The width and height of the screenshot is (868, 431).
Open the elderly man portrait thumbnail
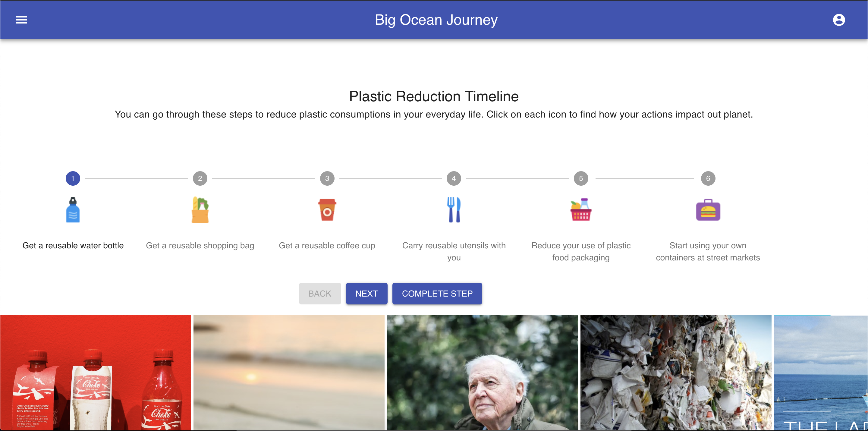[x=482, y=372]
